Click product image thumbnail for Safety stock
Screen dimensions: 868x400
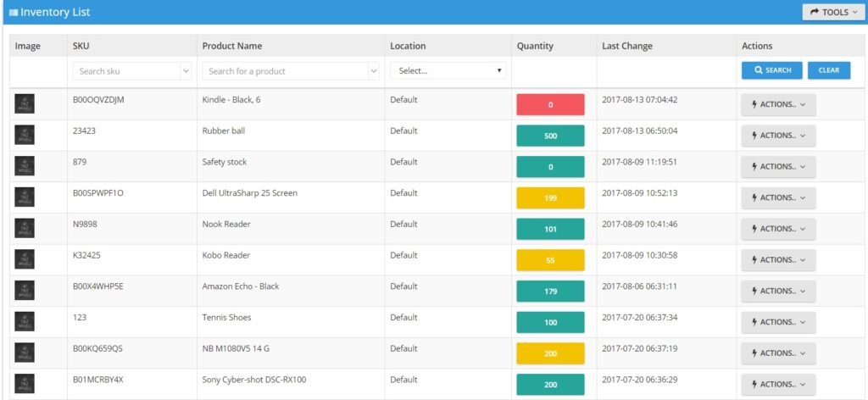[25, 166]
